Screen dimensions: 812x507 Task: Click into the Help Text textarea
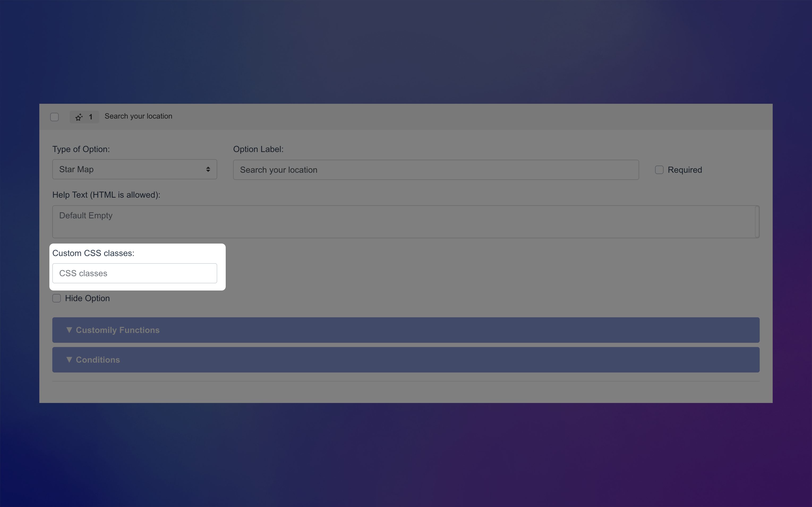(403, 222)
